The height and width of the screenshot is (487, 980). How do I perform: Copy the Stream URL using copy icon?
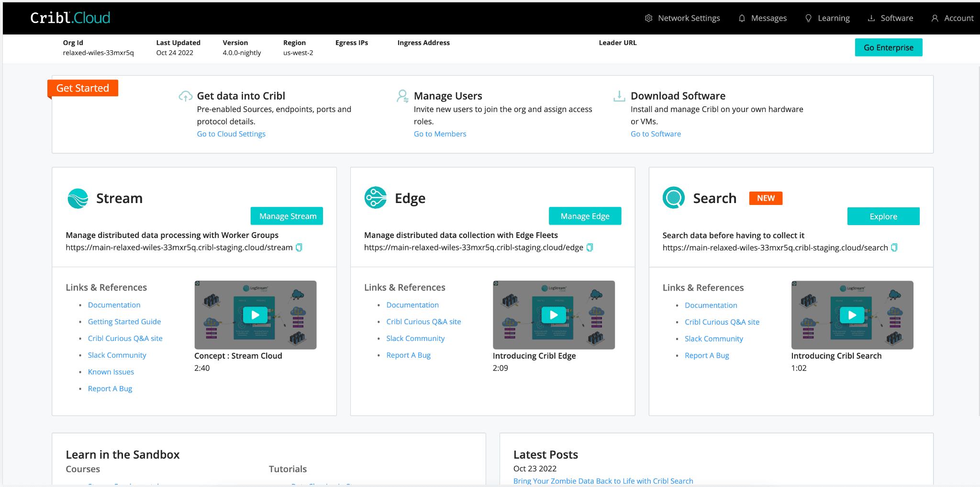coord(299,248)
